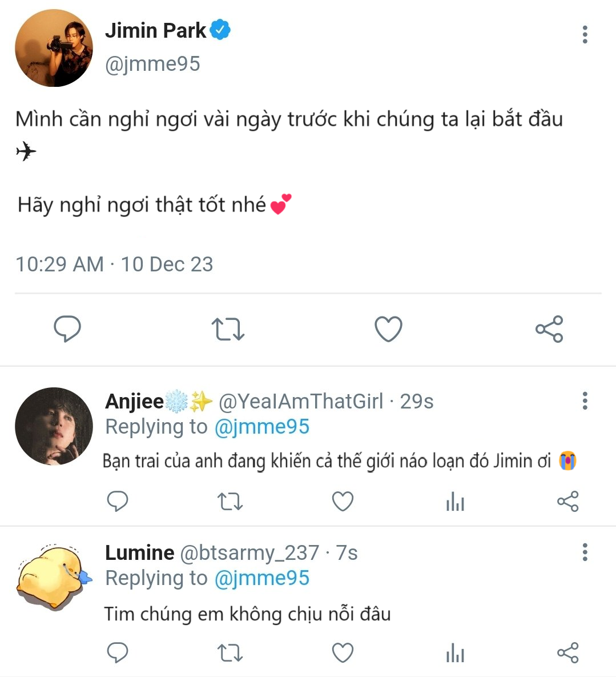
Task: Open more options on Lumine's reply
Action: click(585, 552)
